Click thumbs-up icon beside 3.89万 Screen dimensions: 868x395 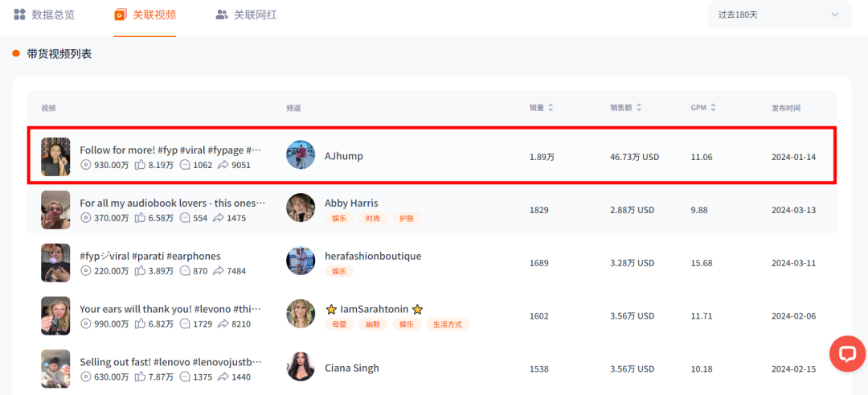[x=140, y=270]
